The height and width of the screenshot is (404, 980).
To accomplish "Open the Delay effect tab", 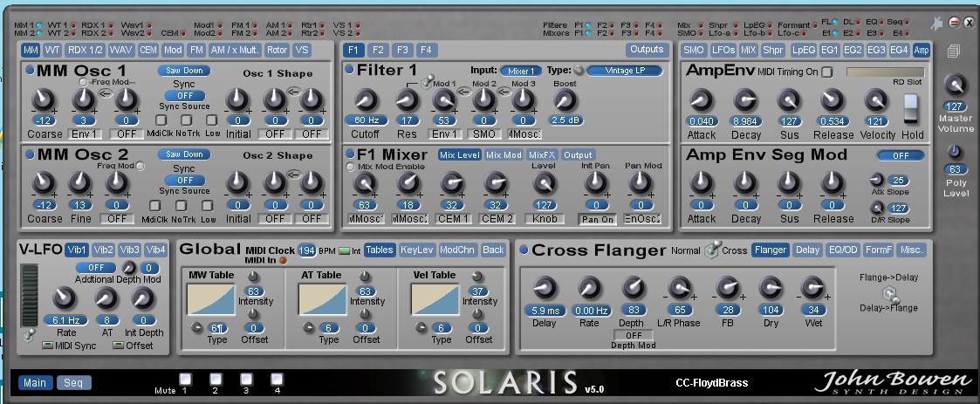I will click(807, 250).
